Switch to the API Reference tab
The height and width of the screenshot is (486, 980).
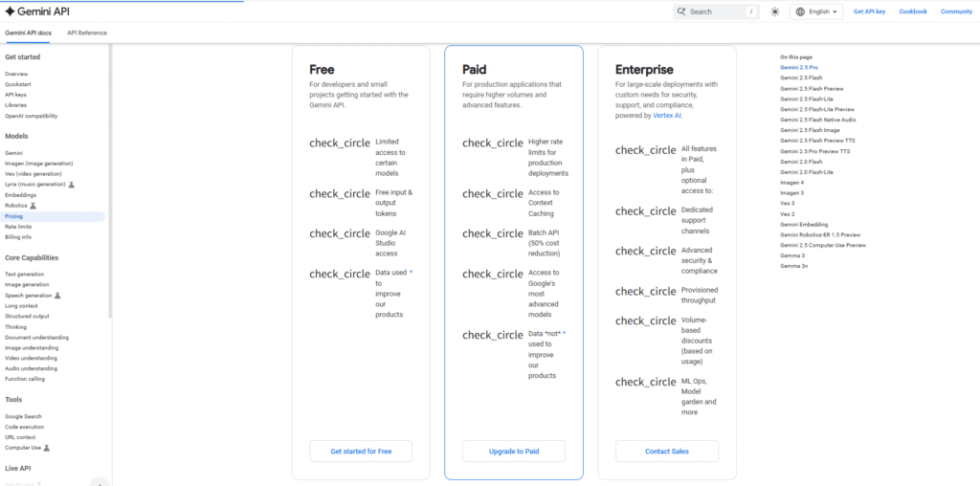pyautogui.click(x=87, y=33)
